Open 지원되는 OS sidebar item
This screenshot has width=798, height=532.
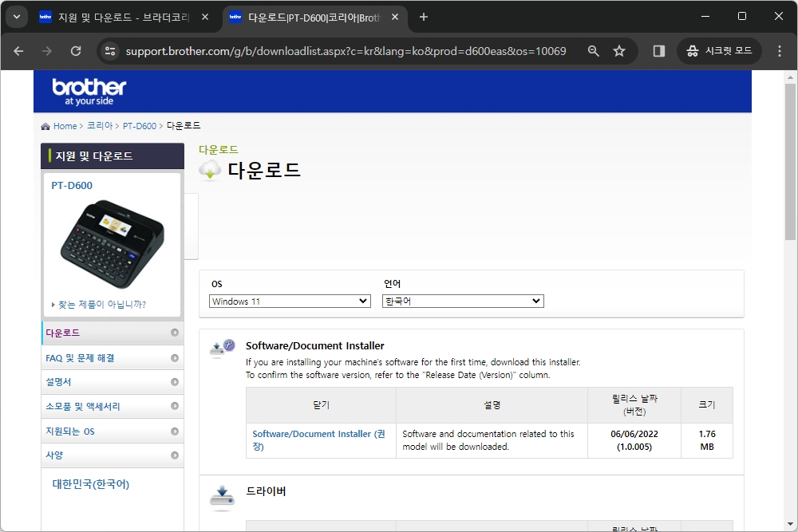[x=113, y=432]
